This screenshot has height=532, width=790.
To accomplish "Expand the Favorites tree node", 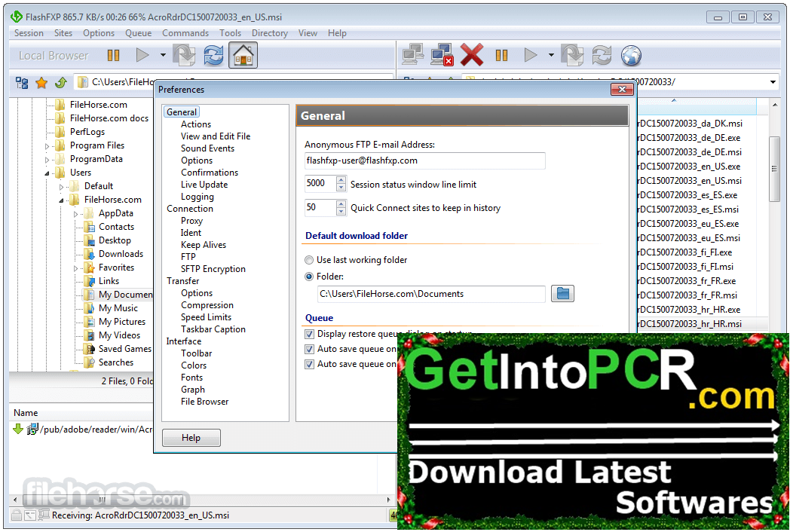I will tap(75, 268).
